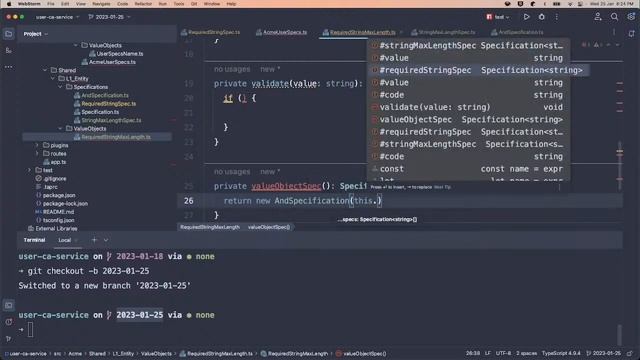Open the Git menu
Screen dimensions: 640x360
point(194,4)
